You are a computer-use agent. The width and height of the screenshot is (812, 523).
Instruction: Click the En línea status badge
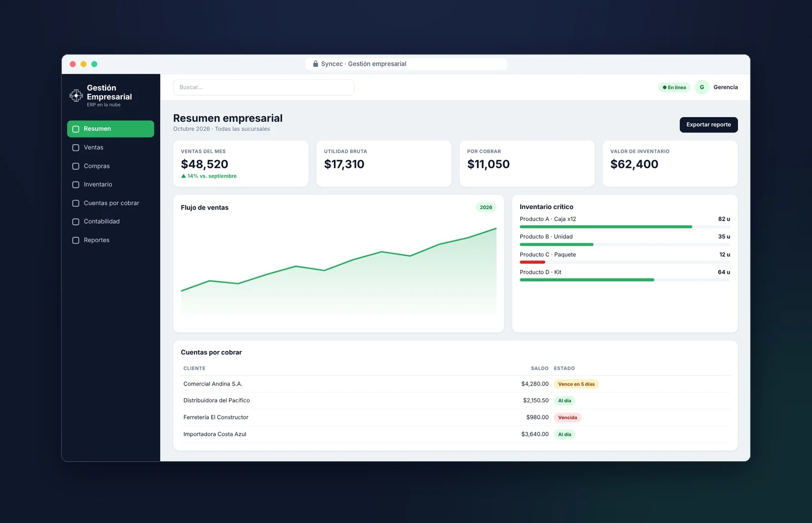[674, 87]
